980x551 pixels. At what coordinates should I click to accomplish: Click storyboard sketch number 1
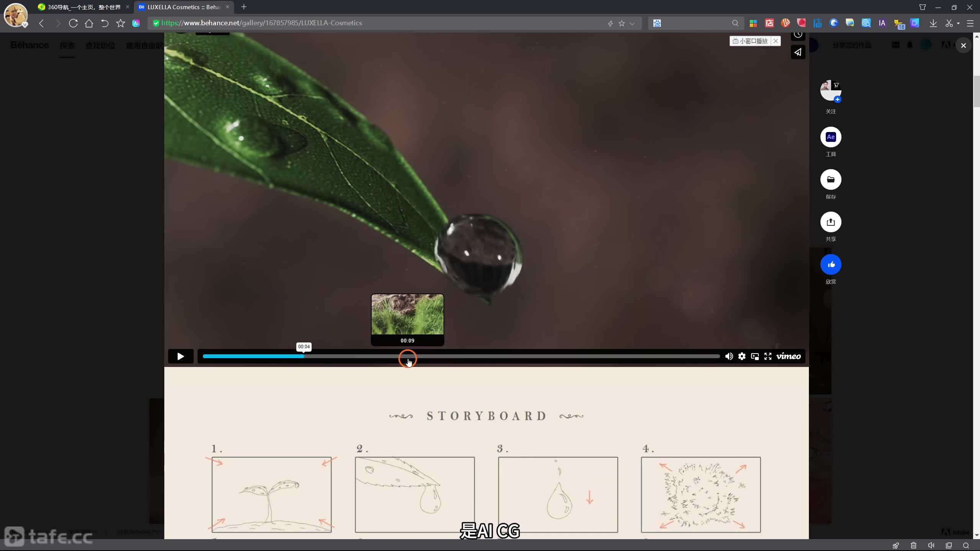click(x=271, y=494)
